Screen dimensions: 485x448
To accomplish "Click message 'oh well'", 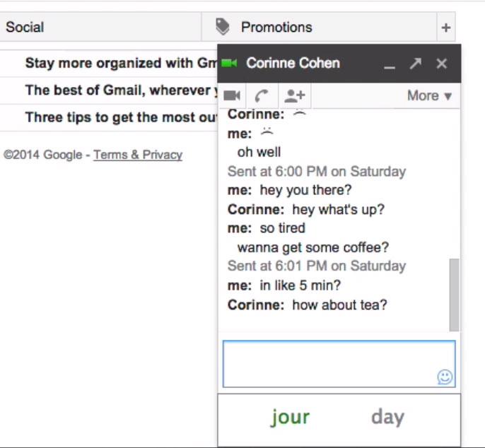I will point(259,152).
